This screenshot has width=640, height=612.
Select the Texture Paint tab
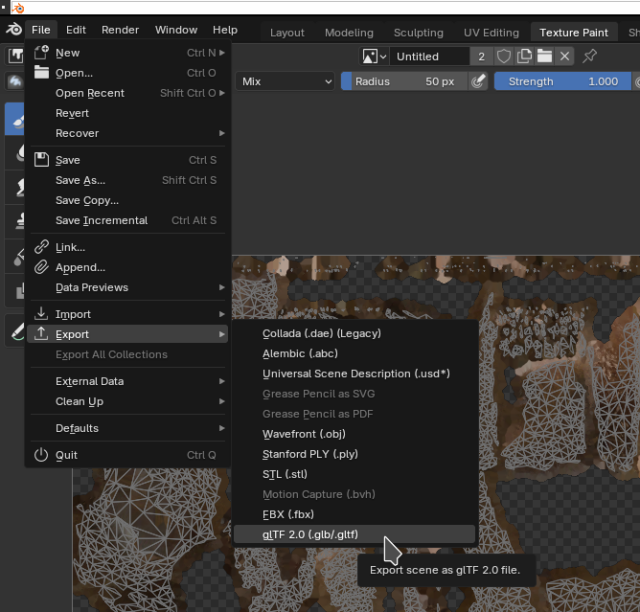pyautogui.click(x=573, y=33)
